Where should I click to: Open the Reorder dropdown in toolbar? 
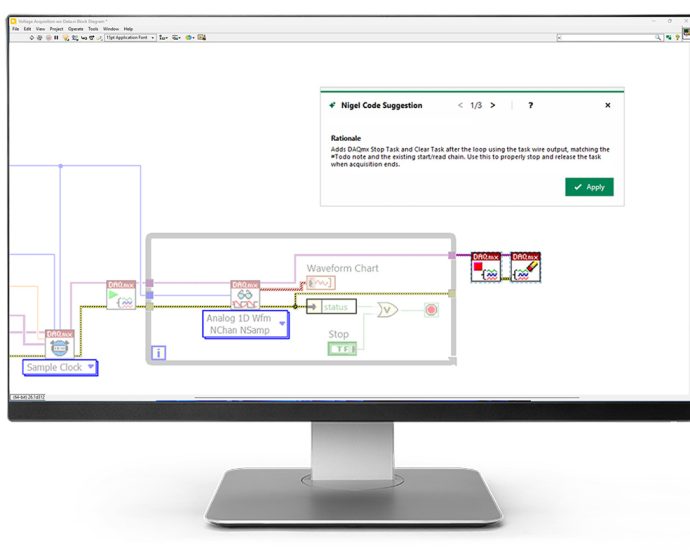[x=190, y=38]
